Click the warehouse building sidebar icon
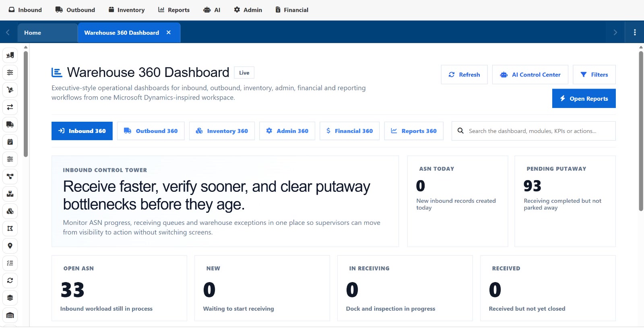This screenshot has height=328, width=644. (10, 315)
